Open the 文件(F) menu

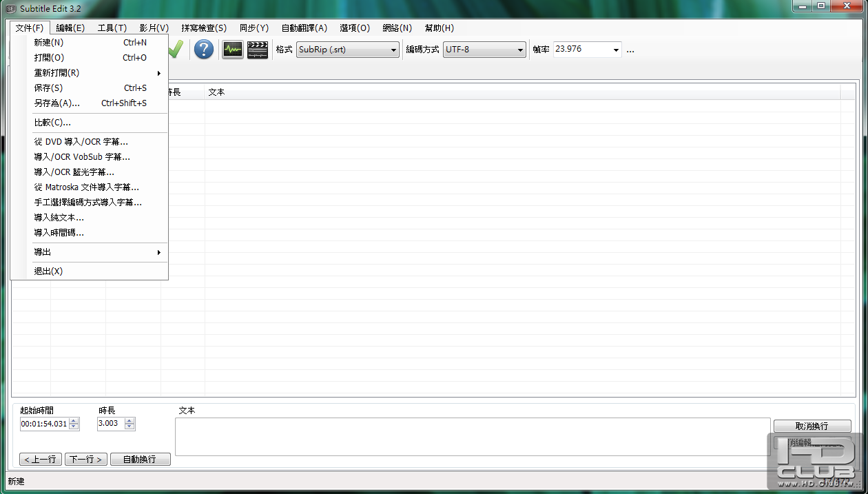tap(30, 28)
